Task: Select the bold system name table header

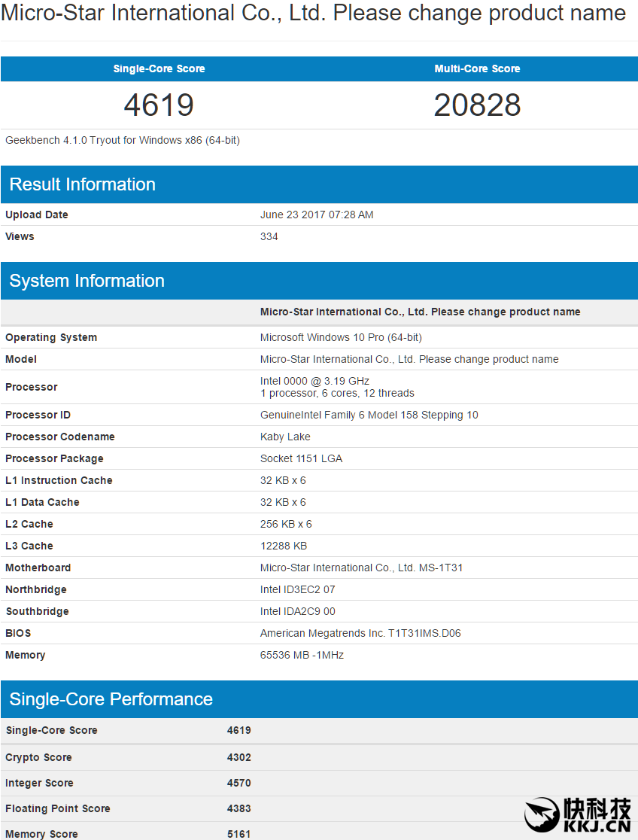Action: click(x=420, y=312)
